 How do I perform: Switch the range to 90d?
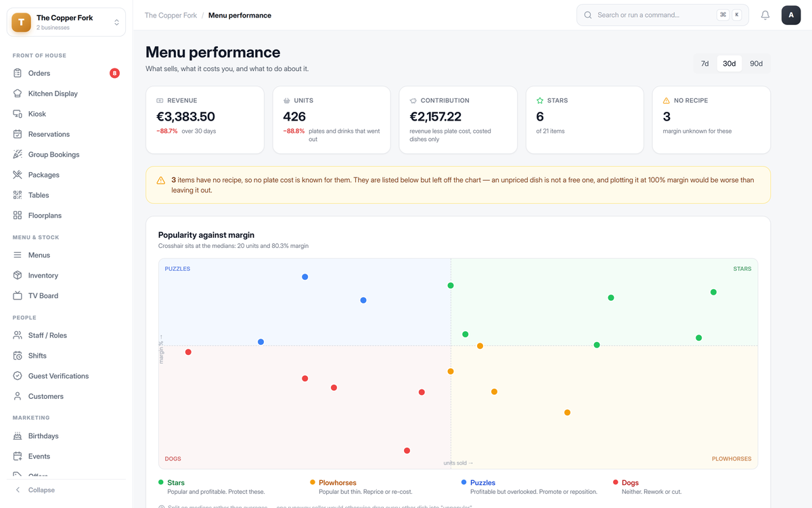click(x=756, y=64)
